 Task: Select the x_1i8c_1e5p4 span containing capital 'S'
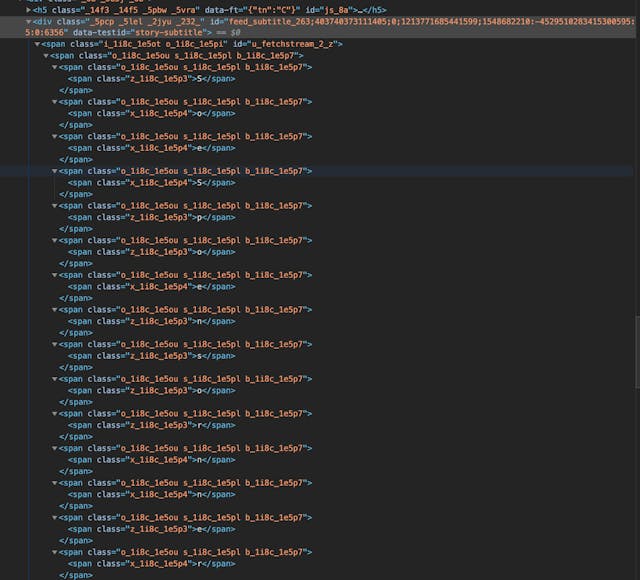coord(151,183)
